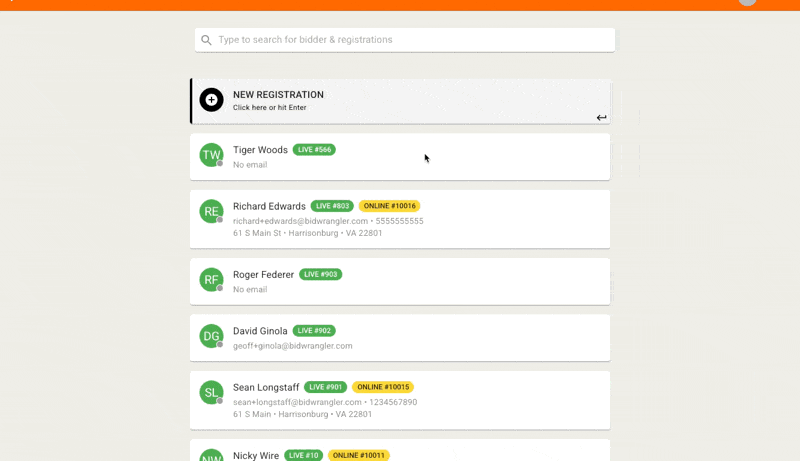Click Tiger Woods TW avatar
This screenshot has height=461, width=800.
pos(211,155)
